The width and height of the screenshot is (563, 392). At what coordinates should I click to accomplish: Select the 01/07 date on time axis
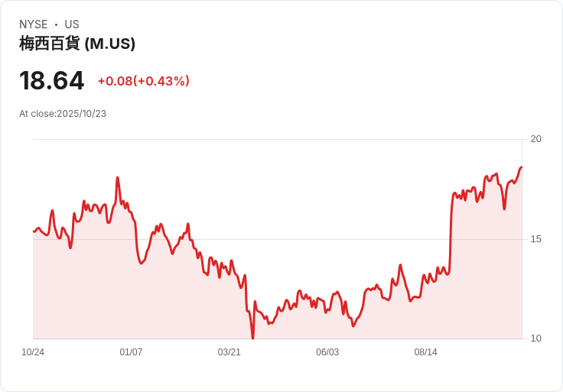click(x=131, y=352)
